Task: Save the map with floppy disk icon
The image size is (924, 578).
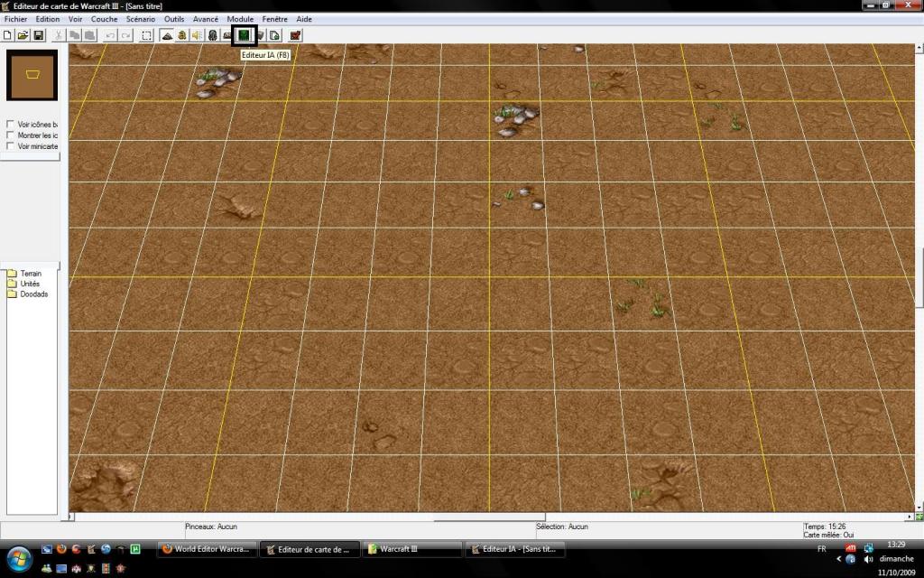Action: click(x=38, y=35)
